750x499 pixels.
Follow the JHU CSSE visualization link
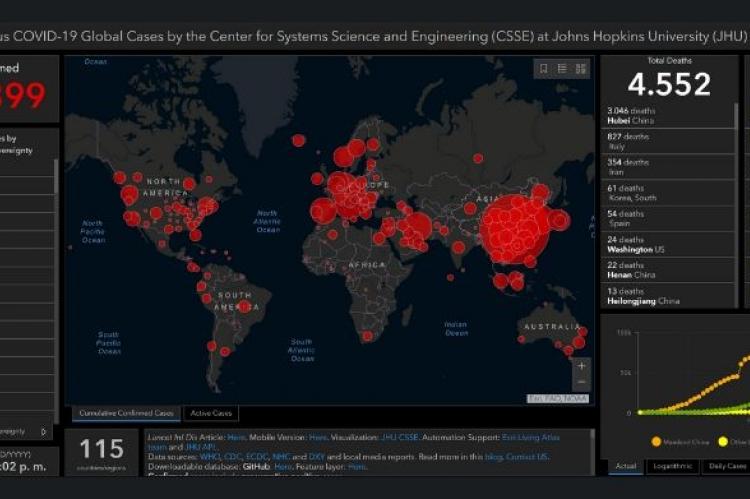pos(399,437)
